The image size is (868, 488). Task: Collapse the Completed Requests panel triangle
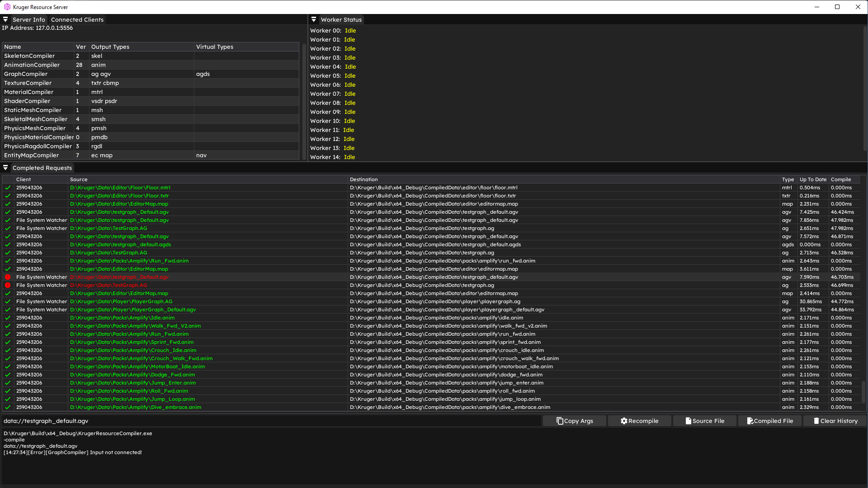click(x=5, y=168)
